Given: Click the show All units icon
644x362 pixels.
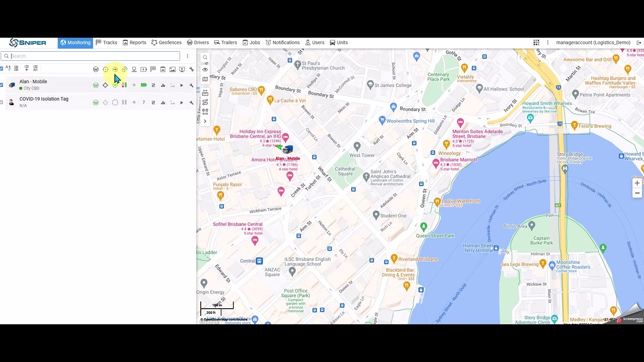Looking at the screenshot, I should point(35,68).
